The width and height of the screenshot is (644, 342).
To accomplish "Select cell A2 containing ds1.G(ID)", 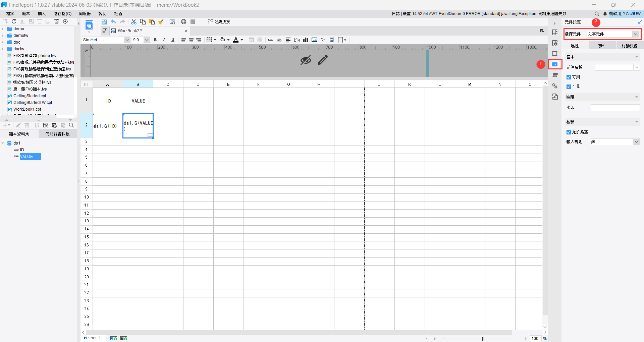I will pyautogui.click(x=108, y=126).
